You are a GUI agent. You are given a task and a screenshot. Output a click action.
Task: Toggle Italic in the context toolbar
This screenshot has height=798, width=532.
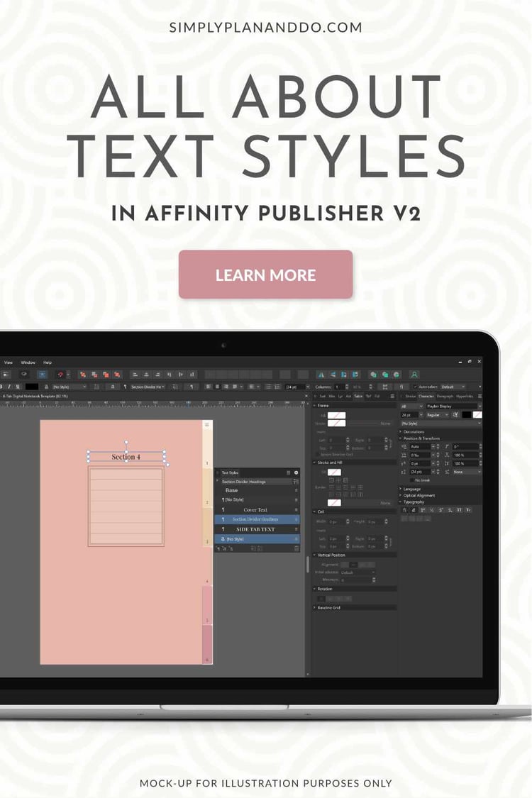(10, 387)
